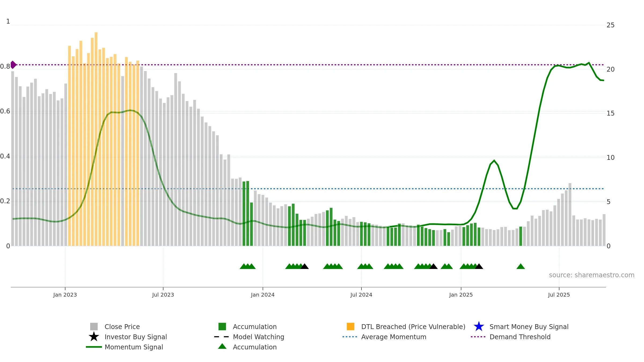This screenshot has width=644, height=362.
Task: Toggle the Demand Threshold legend label
Action: (x=520, y=337)
